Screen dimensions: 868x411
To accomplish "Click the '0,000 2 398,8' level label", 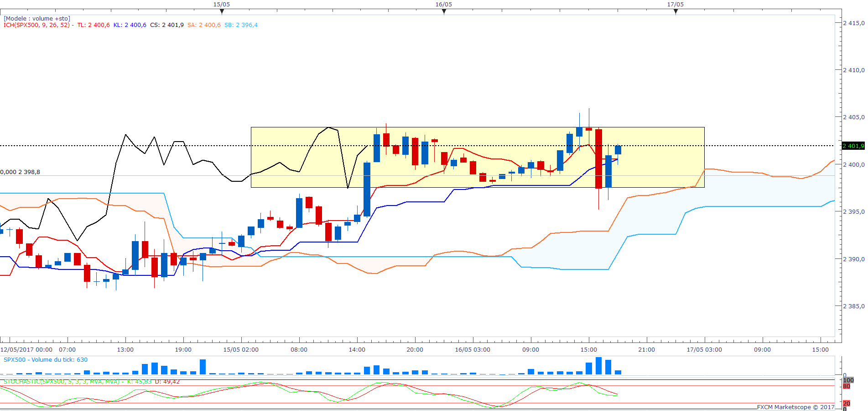I will [x=20, y=172].
